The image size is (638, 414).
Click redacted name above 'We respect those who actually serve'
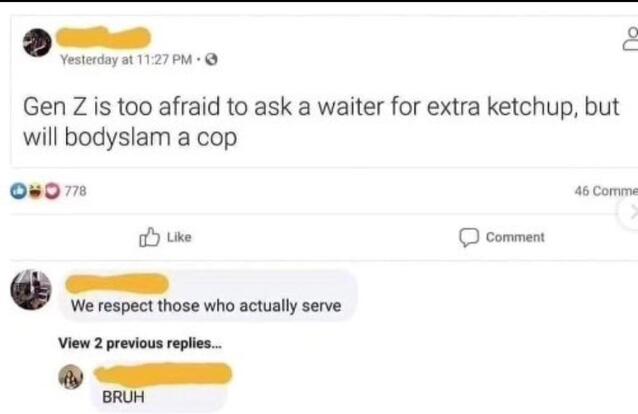click(x=117, y=283)
